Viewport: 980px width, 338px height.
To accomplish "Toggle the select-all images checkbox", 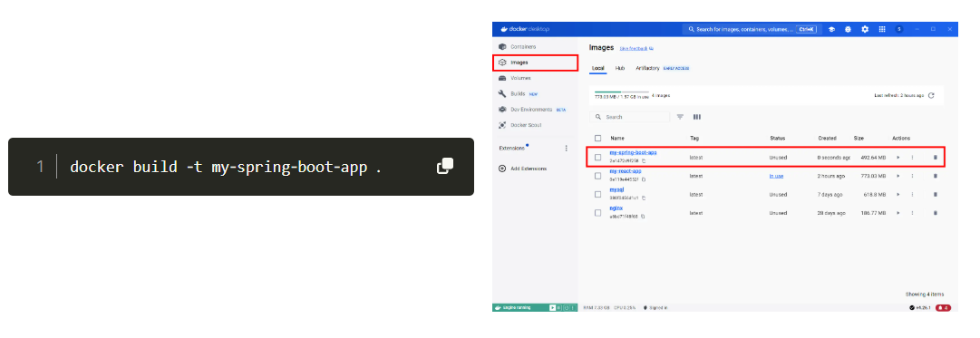I will tap(598, 138).
